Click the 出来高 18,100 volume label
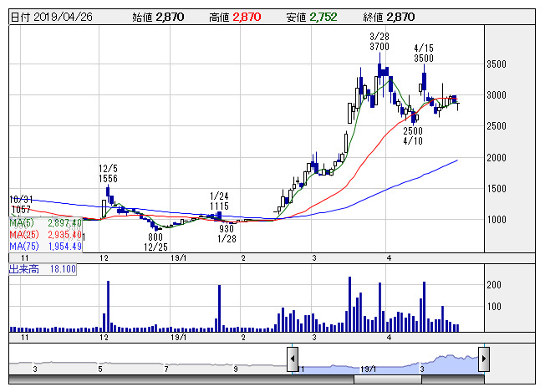The image size is (545, 392). 43,269
